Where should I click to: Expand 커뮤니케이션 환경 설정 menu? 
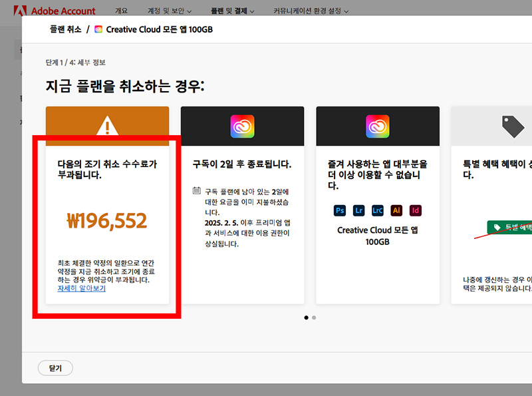311,11
